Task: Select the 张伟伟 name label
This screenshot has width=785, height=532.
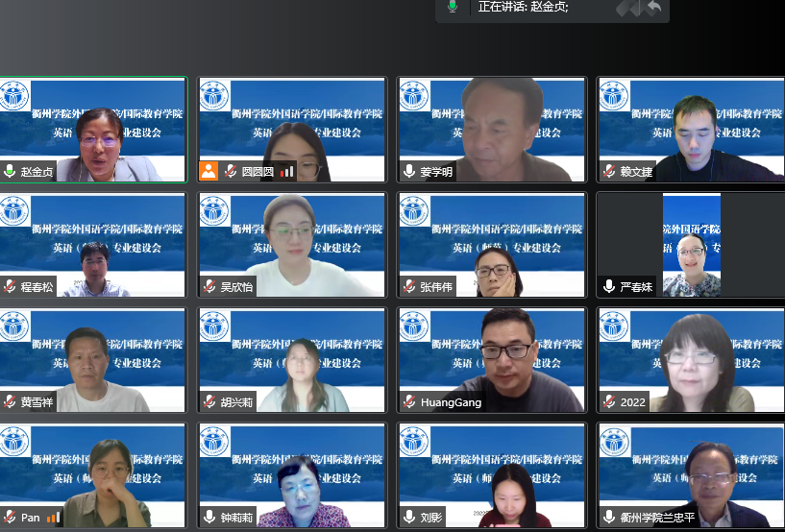Action: [x=436, y=287]
